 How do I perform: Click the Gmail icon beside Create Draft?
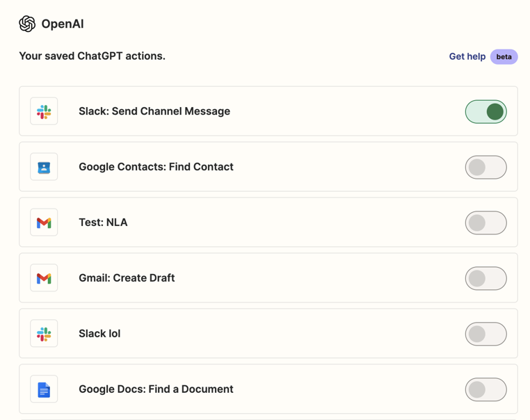tap(44, 277)
